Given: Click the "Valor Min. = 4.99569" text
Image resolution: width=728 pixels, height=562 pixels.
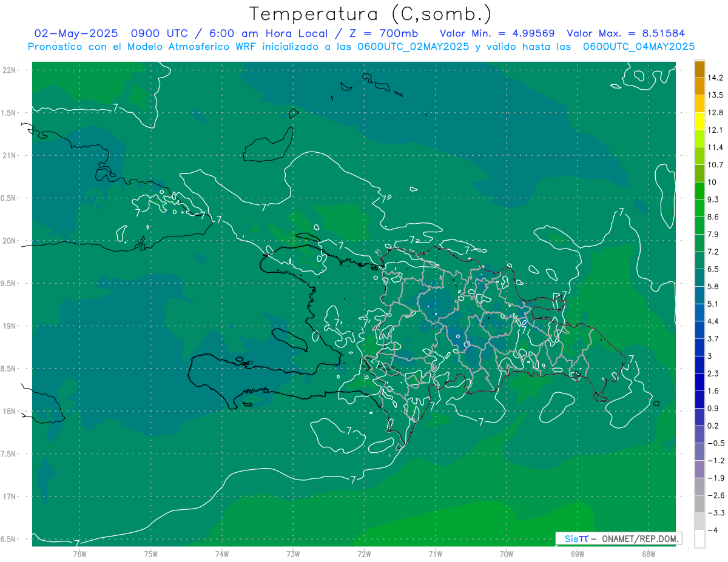Looking at the screenshot, I should coord(497,33).
